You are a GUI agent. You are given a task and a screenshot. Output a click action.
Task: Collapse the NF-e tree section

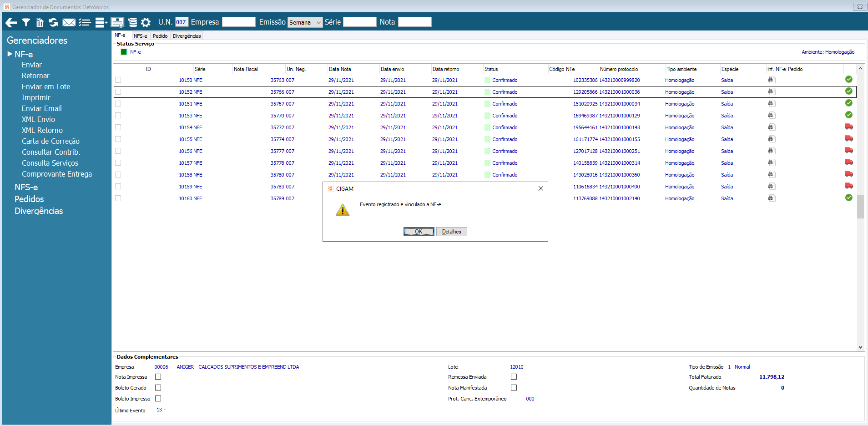coord(10,54)
